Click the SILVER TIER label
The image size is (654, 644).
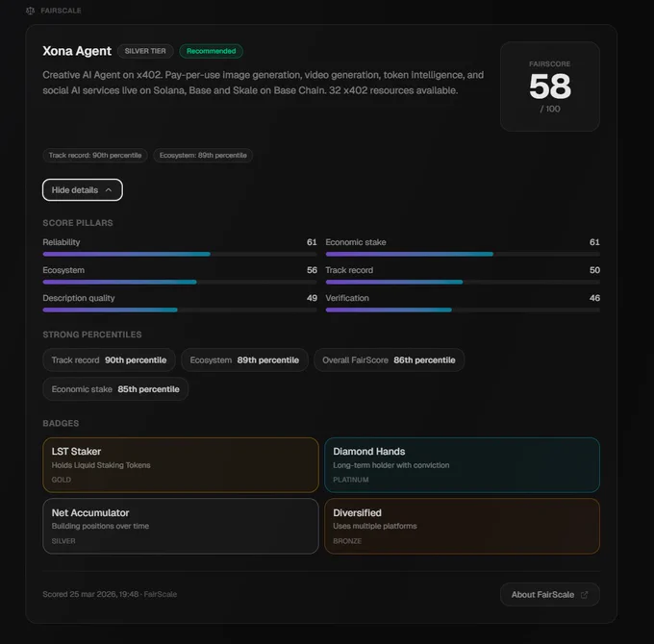[145, 51]
